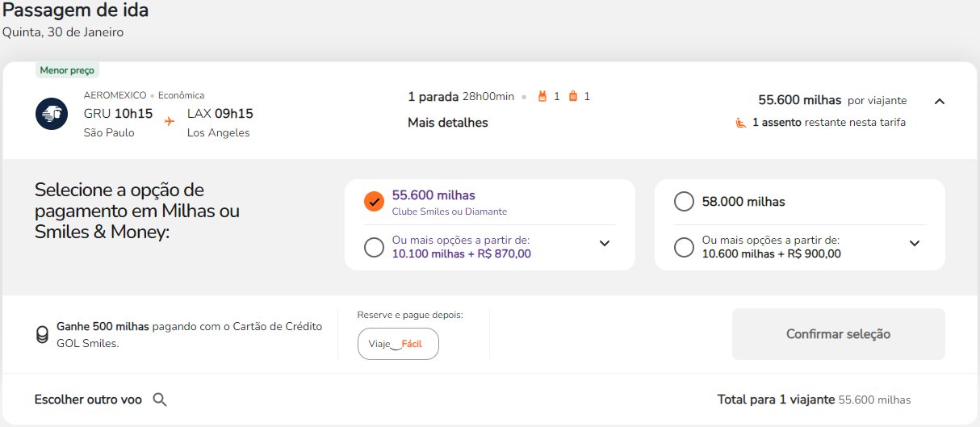The width and height of the screenshot is (980, 427).
Task: Click the seat icon beside 1 assento
Action: [x=740, y=123]
